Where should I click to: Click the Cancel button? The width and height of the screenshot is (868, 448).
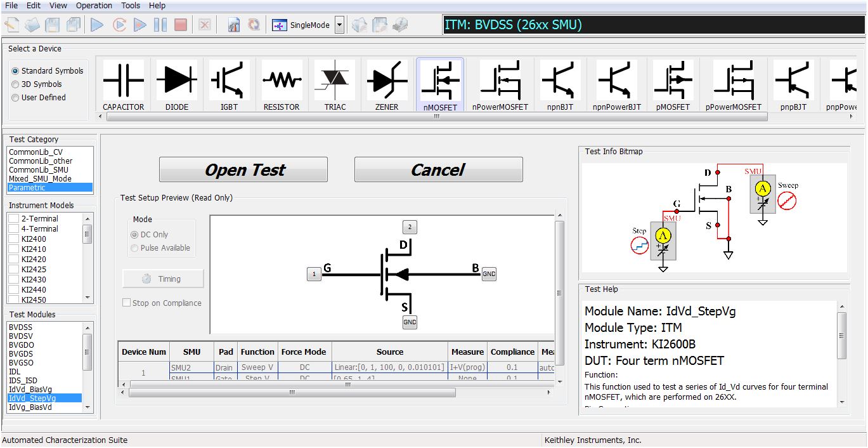pyautogui.click(x=439, y=169)
